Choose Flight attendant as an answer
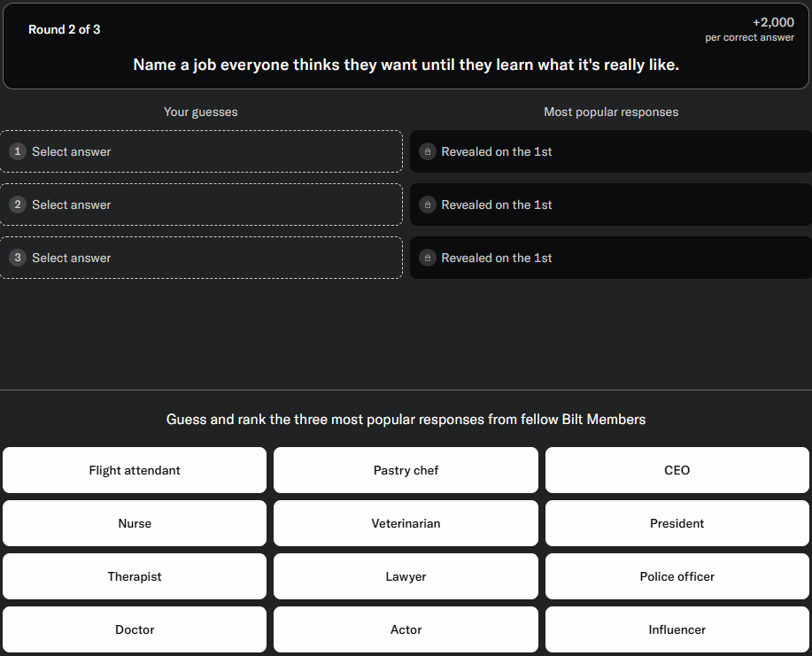The image size is (812, 656). pyautogui.click(x=135, y=470)
